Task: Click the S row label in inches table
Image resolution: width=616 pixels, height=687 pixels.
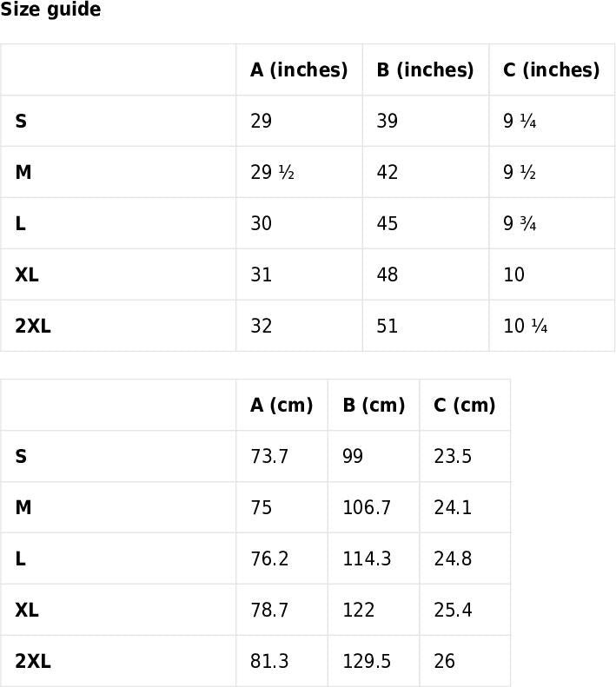Action: click(21, 121)
